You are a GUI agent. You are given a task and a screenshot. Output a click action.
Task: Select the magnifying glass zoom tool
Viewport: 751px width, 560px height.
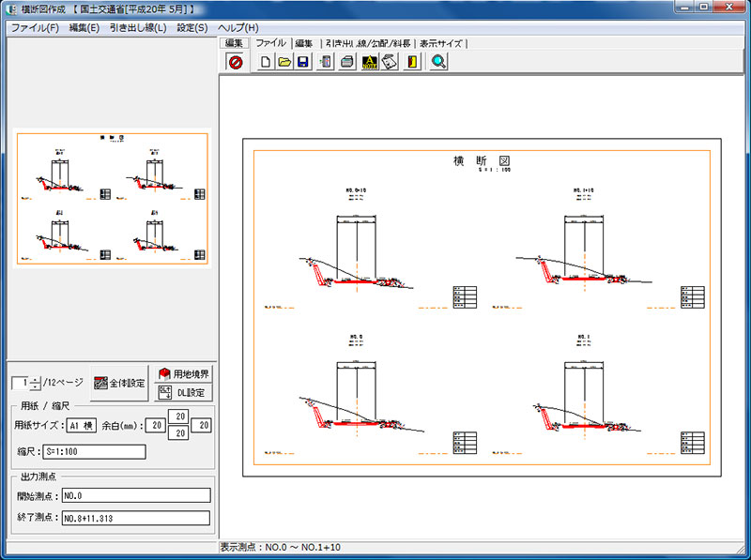point(438,63)
